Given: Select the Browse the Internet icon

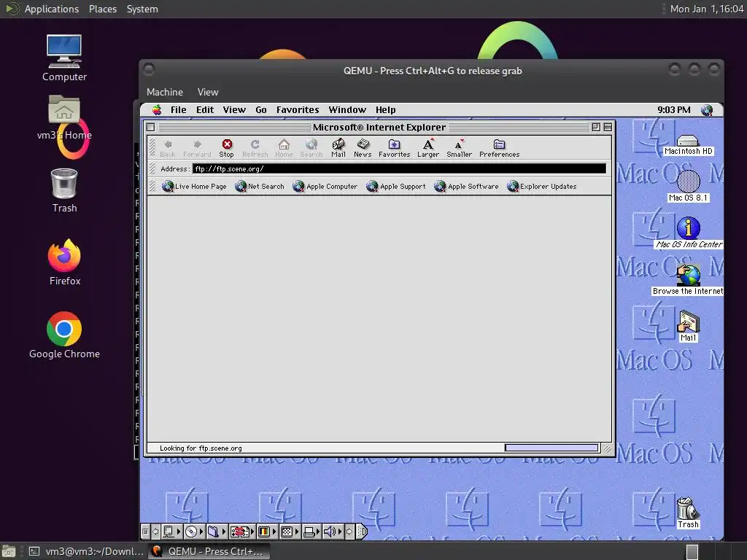Looking at the screenshot, I should point(689,280).
